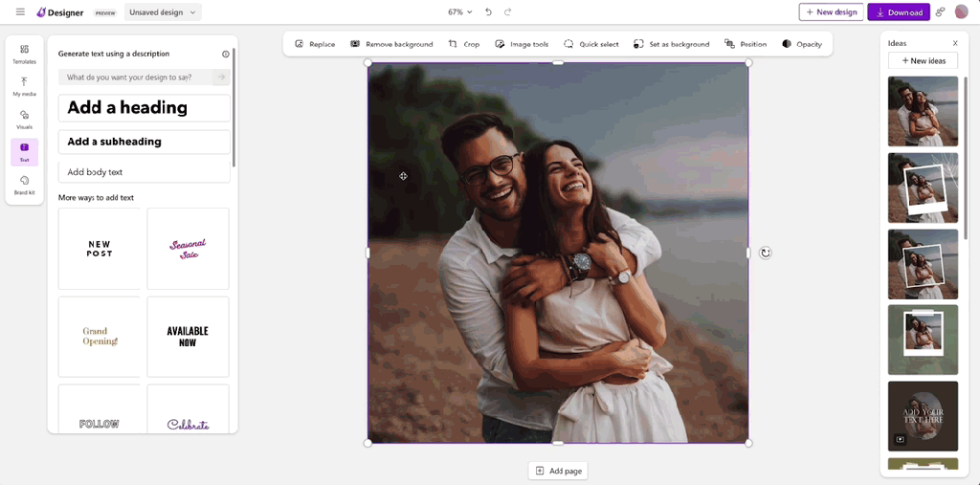Click the text description input field
Viewport: 980px width, 485px height.
tap(137, 77)
